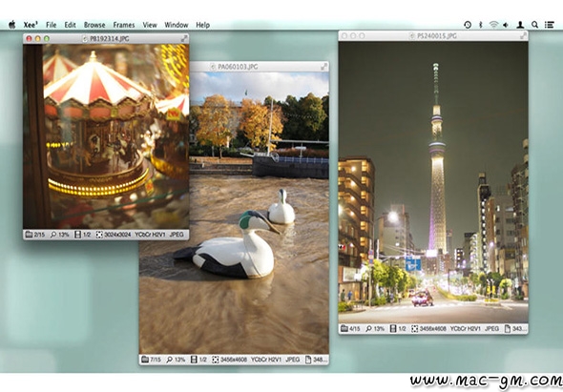
Task: Click YCbCr H2V1 text in carousel window
Action: pos(150,235)
